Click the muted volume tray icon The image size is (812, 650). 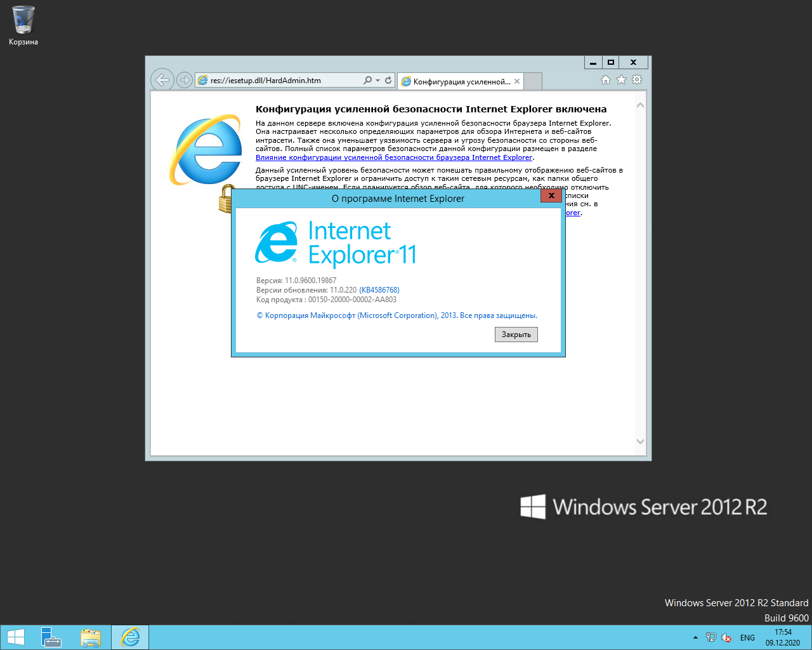(727, 638)
